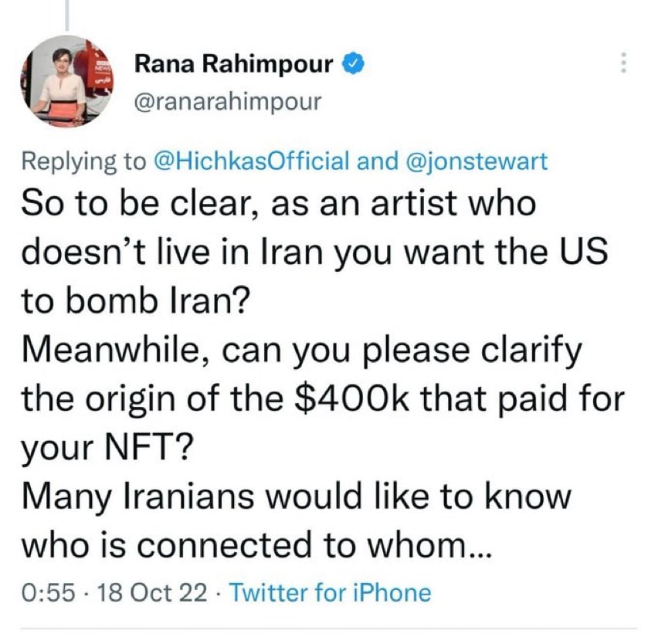658x644 pixels.
Task: Click the "Replying to" label
Action: pyautogui.click(x=84, y=162)
